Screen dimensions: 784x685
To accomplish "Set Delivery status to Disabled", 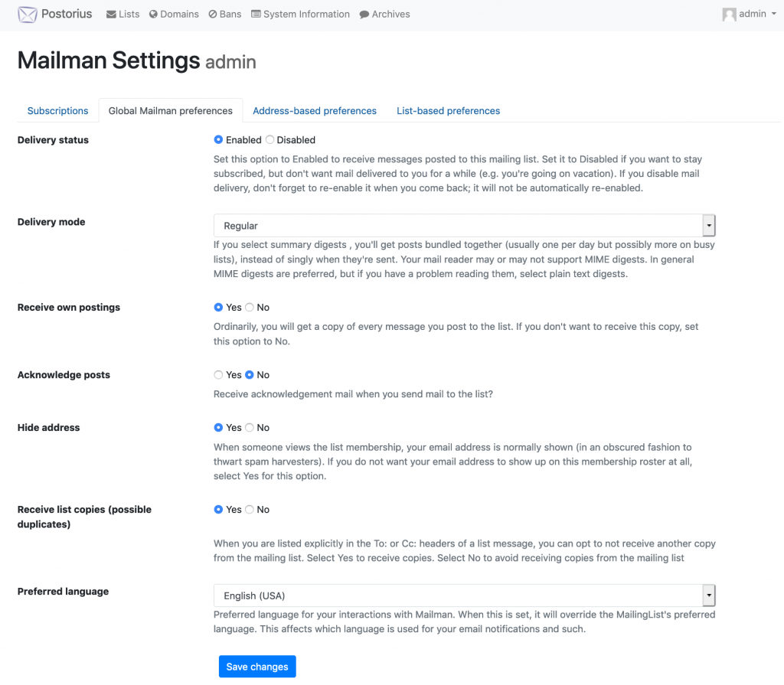I will pos(269,140).
